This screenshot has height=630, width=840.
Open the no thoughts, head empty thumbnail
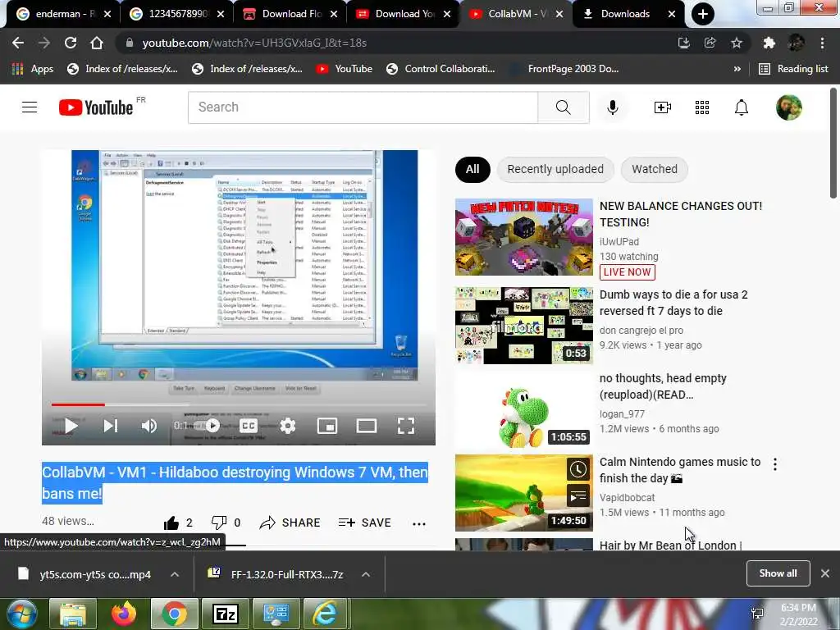524,409
